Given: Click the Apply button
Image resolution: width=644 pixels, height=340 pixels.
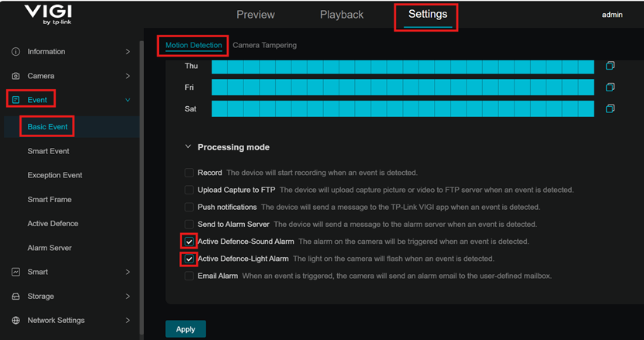Looking at the screenshot, I should 186,329.
